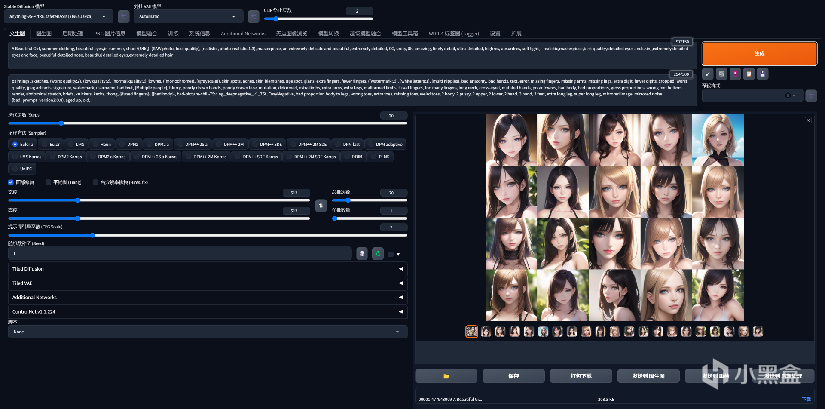This screenshot has height=409, width=825.
Task: Open the prompt styles dropdown
Action: (752, 95)
